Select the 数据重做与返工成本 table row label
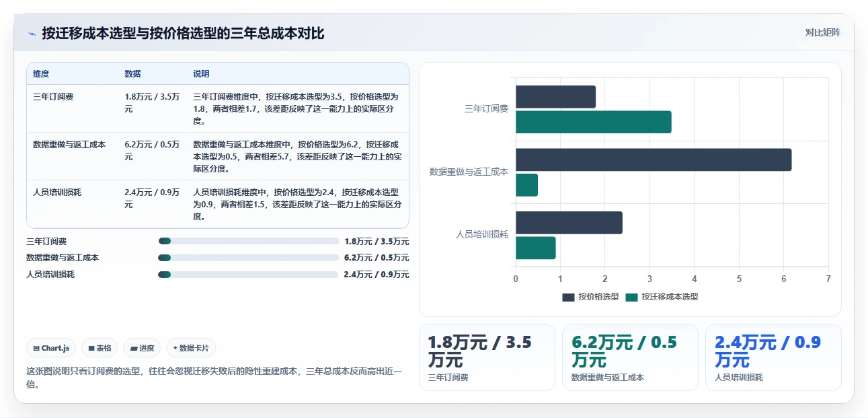 tap(69, 145)
